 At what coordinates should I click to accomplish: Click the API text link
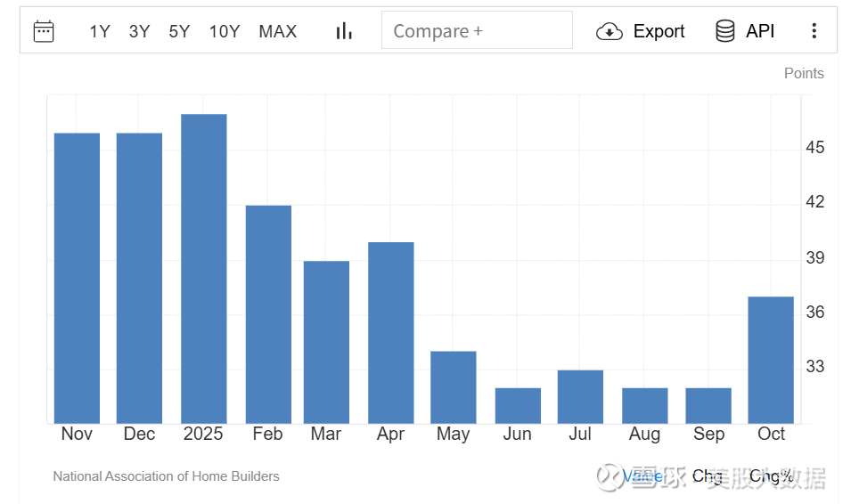(760, 31)
